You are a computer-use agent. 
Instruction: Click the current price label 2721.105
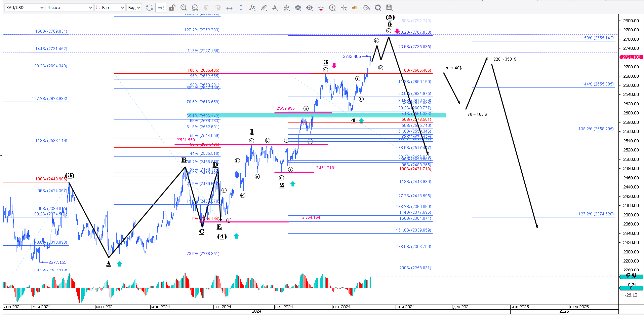tap(631, 57)
